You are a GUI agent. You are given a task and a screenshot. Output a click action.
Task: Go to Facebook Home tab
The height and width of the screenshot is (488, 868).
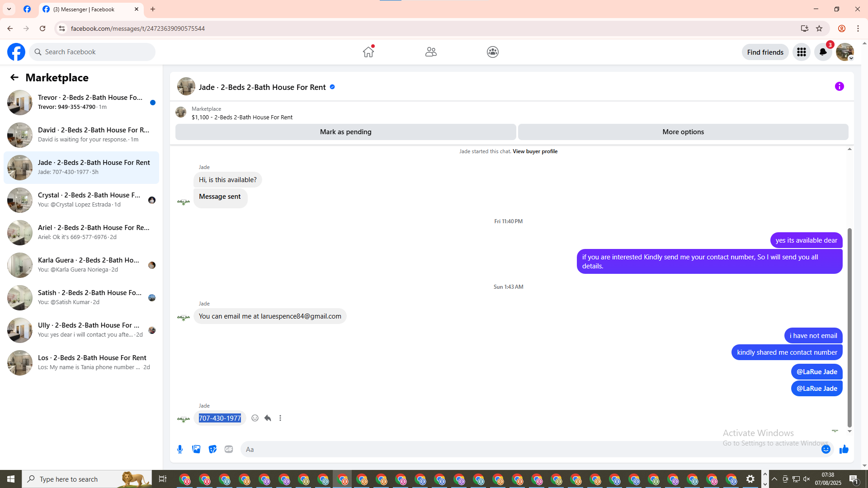coord(368,52)
